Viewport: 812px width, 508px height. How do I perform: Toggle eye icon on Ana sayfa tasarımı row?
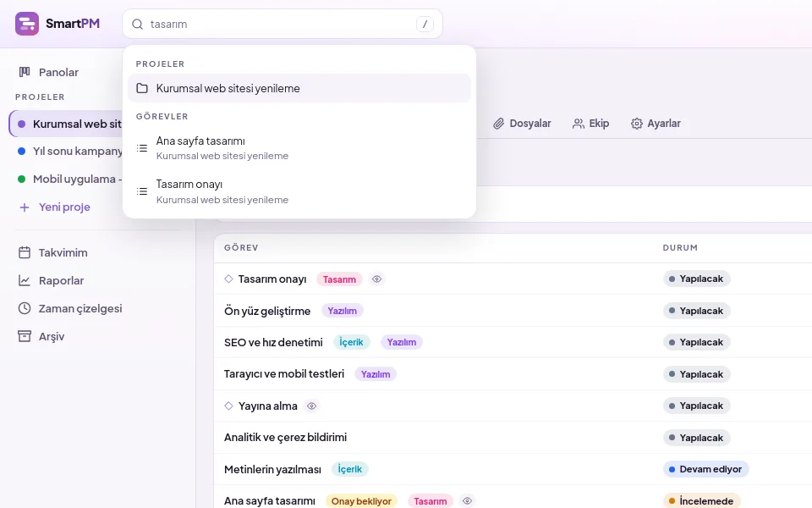coord(467,500)
